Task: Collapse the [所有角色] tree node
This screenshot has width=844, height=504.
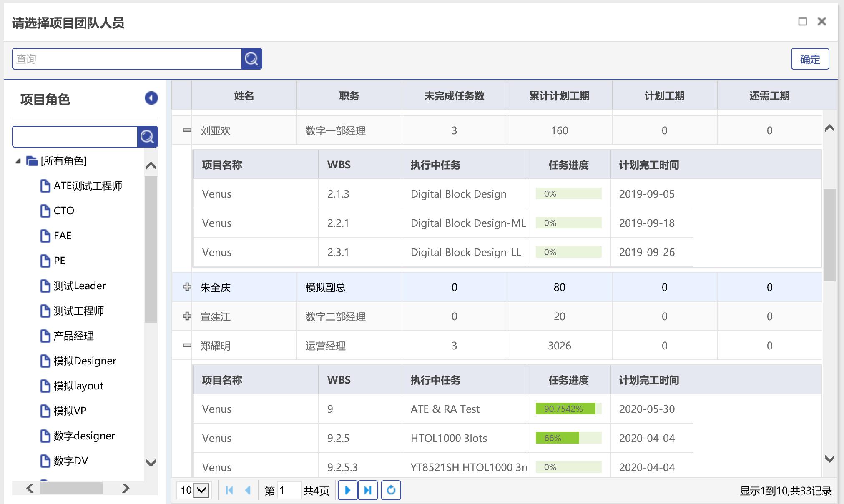Action: click(18, 161)
